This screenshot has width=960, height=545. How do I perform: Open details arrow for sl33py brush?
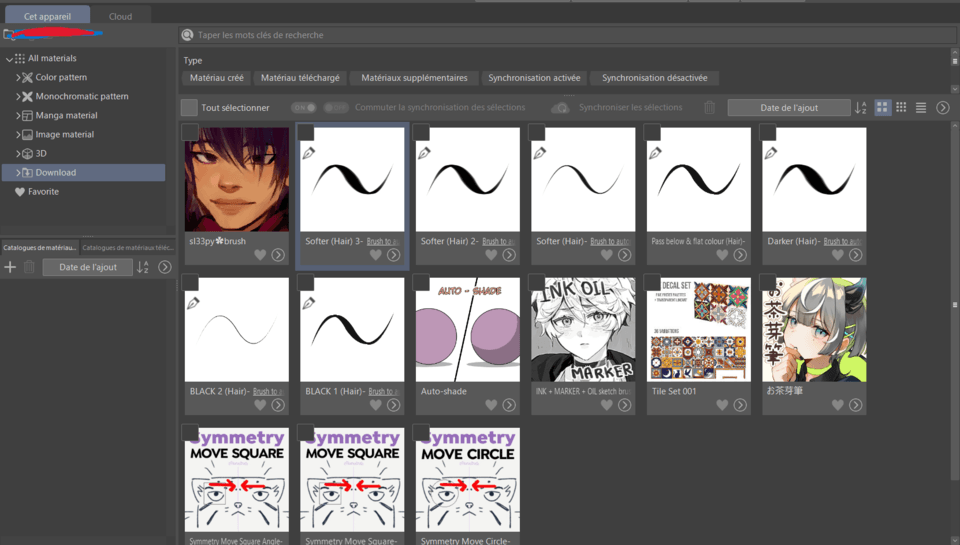[x=278, y=255]
